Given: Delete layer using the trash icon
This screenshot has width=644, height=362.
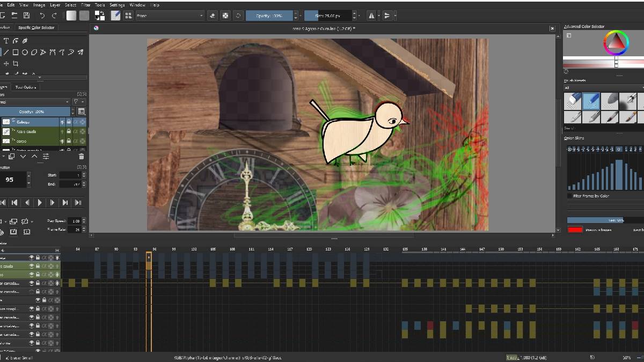Looking at the screenshot, I should tap(82, 156).
